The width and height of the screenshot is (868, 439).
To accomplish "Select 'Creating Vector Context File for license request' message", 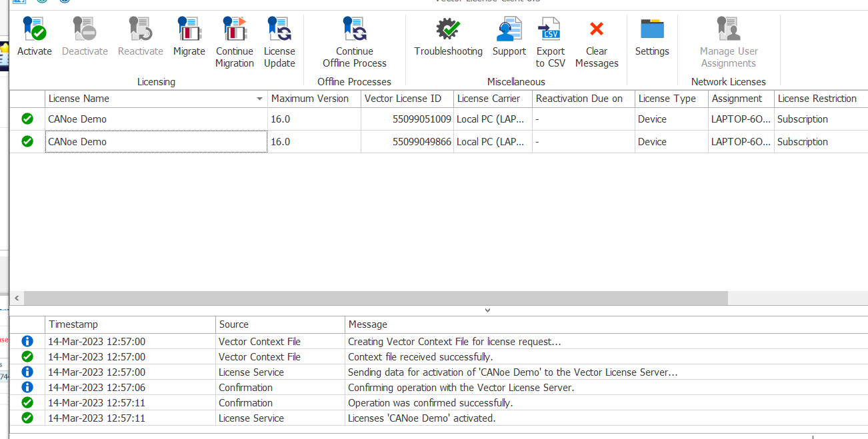I will tap(455, 342).
